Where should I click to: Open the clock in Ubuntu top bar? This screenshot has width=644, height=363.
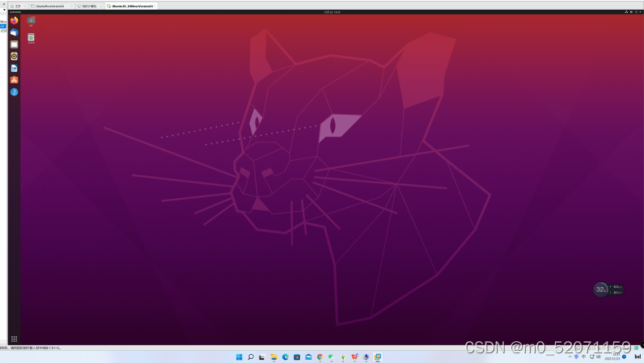tap(332, 12)
